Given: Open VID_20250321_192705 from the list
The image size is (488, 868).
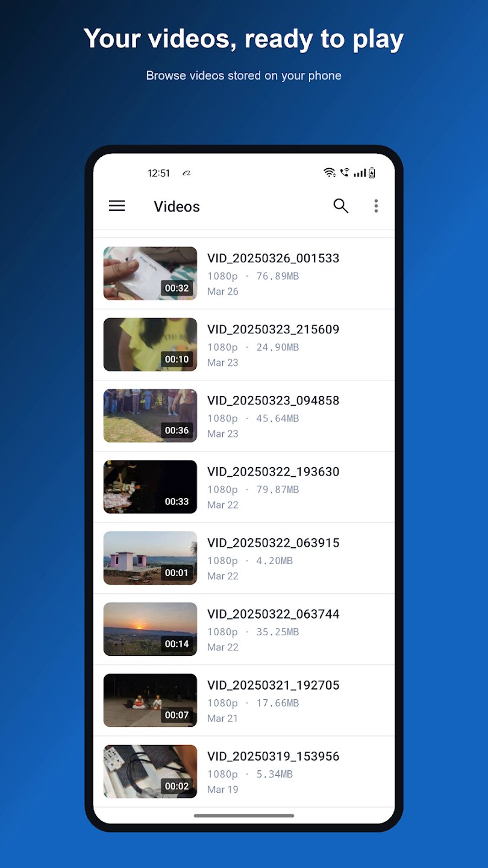Looking at the screenshot, I should (x=244, y=700).
